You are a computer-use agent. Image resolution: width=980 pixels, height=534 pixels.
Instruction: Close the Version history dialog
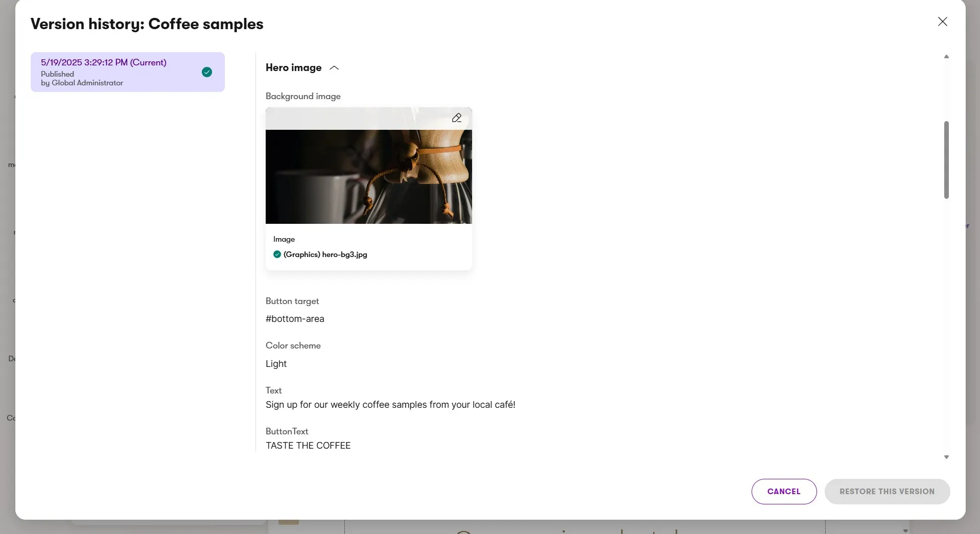click(942, 21)
